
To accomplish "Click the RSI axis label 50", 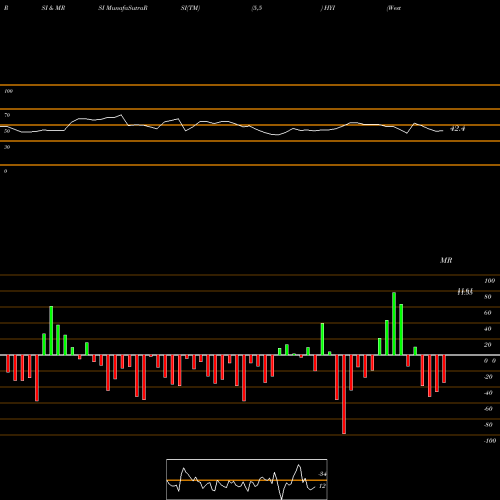I will pyautogui.click(x=7, y=131).
